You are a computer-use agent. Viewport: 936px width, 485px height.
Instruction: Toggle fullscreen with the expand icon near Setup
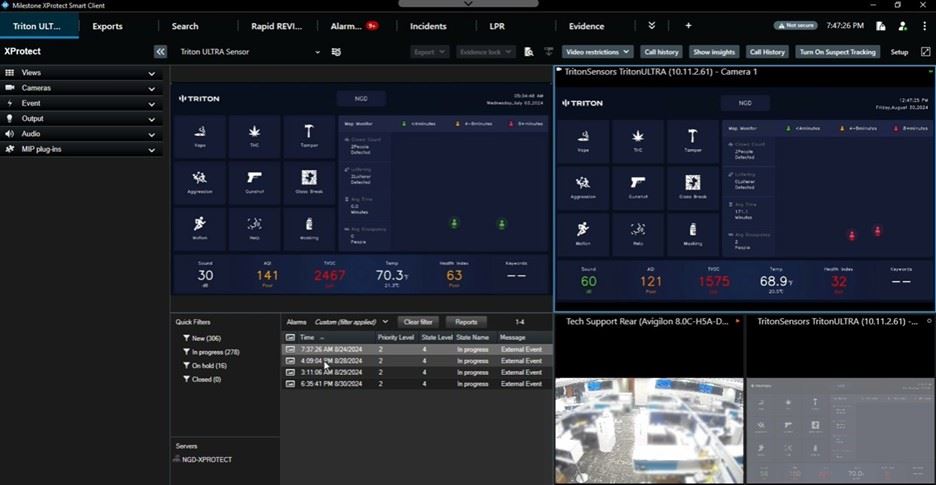(924, 52)
